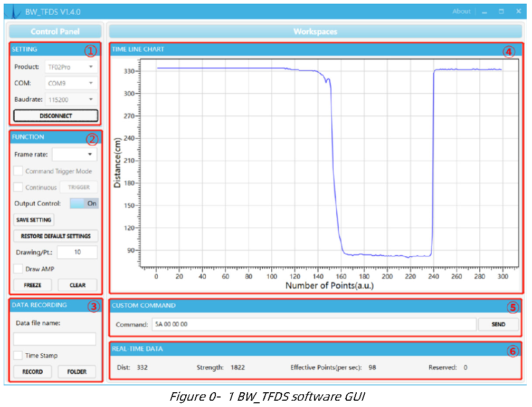
Task: Enable the Draw AMP checkbox
Action: click(18, 269)
